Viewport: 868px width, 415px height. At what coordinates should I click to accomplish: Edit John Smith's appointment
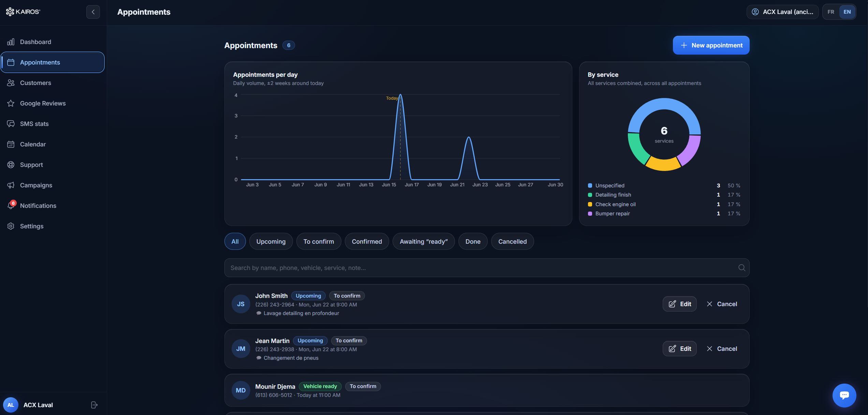679,304
